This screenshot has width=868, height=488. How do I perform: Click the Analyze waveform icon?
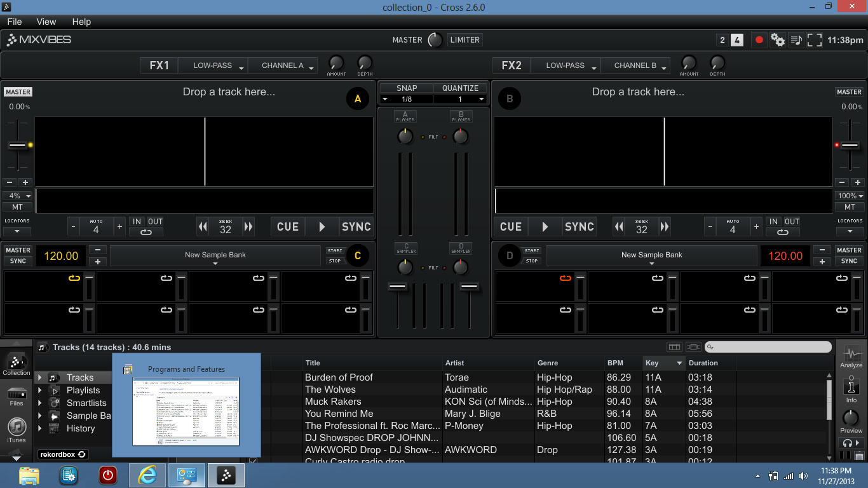coord(851,356)
